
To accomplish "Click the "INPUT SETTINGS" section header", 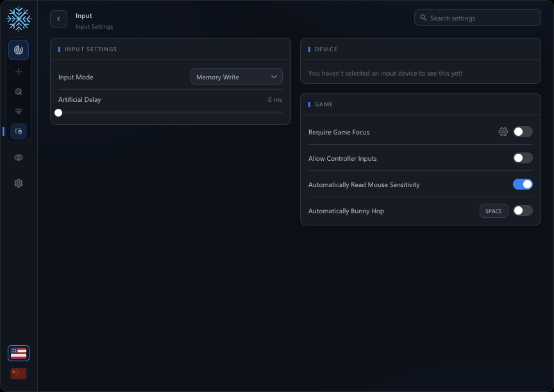I will [91, 49].
